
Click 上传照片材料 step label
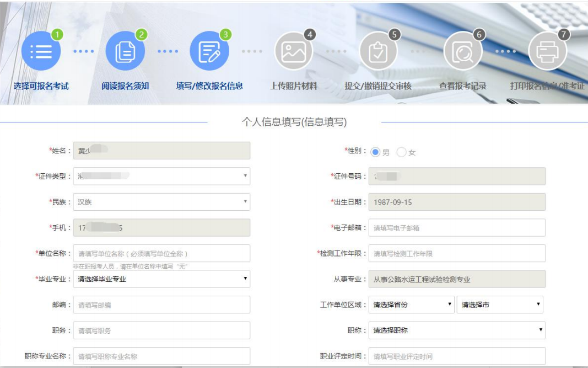tap(294, 86)
